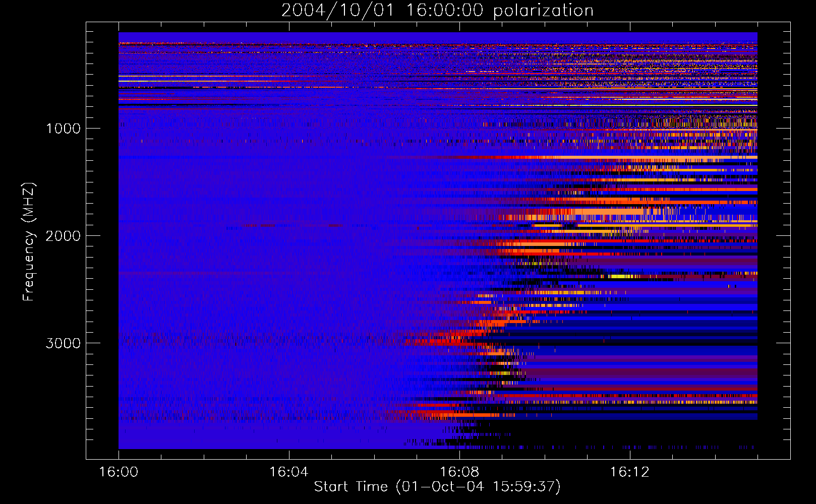Click the 16:08 time tick label
Image resolution: width=816 pixels, height=504 pixels.
pyautogui.click(x=459, y=472)
